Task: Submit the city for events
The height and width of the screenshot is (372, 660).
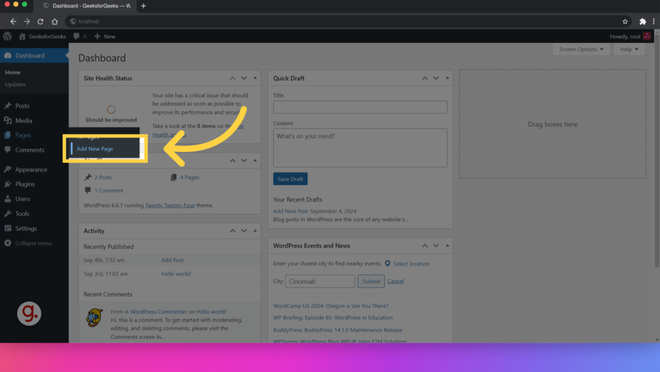Action: point(371,282)
